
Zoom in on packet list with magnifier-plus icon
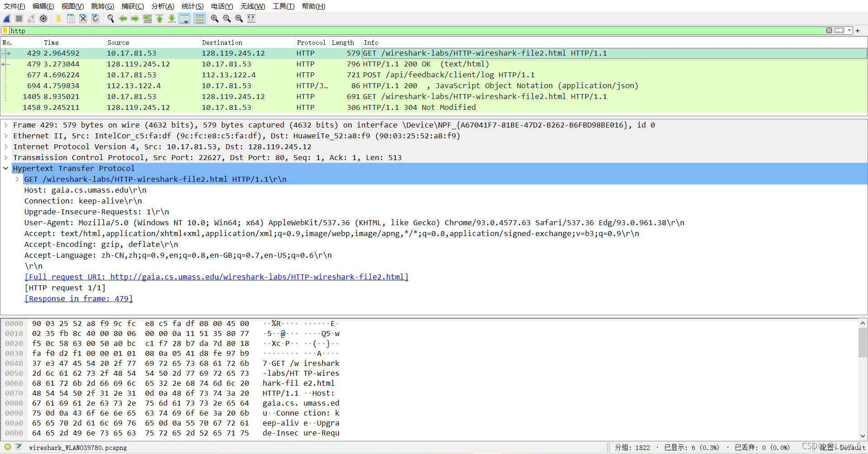pos(214,19)
